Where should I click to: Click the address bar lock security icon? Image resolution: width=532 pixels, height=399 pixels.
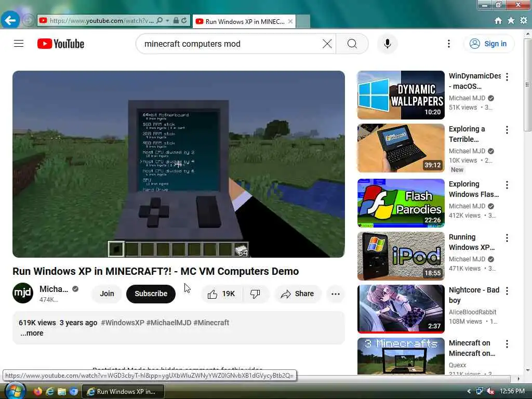pos(176,21)
